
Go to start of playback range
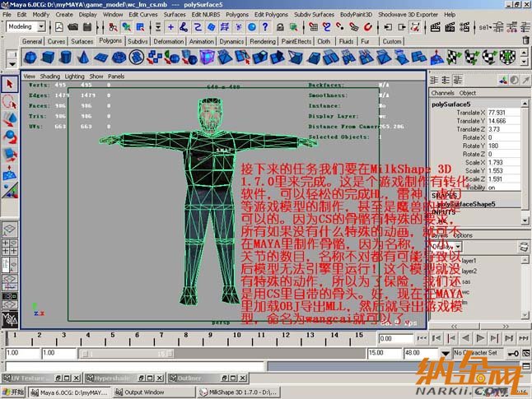pos(422,338)
